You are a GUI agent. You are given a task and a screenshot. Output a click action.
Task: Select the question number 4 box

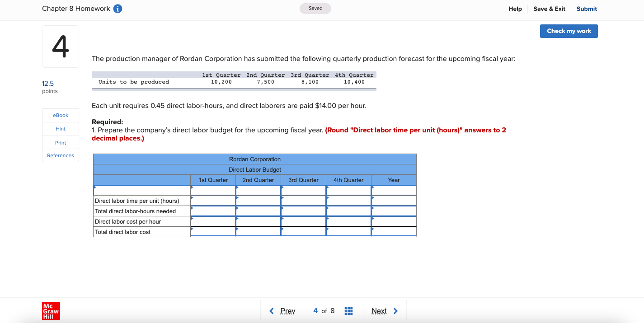pos(60,46)
